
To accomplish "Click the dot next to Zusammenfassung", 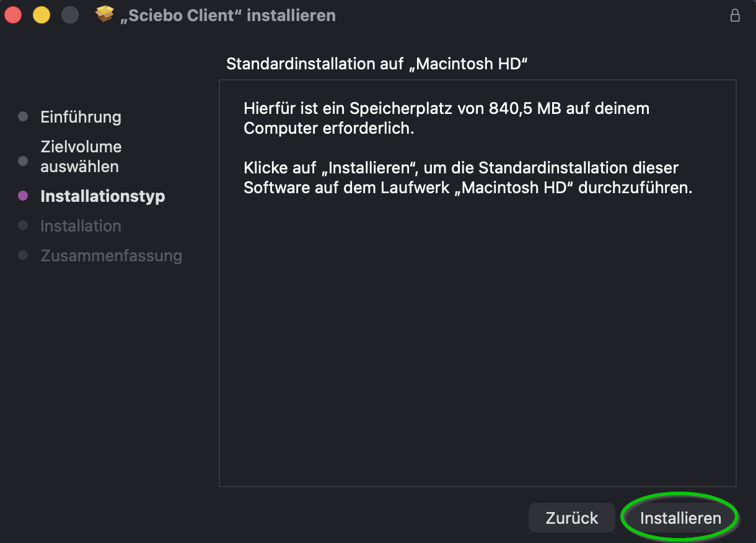I will 24,256.
